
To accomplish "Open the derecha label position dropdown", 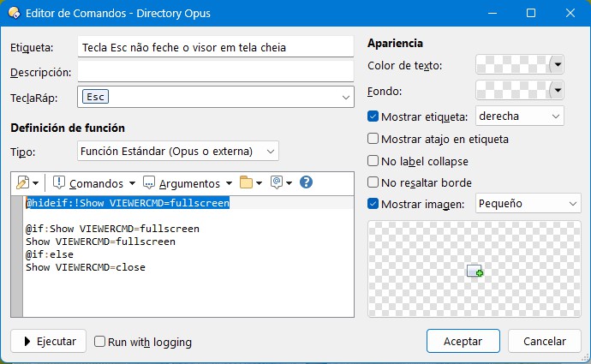I will click(x=520, y=116).
